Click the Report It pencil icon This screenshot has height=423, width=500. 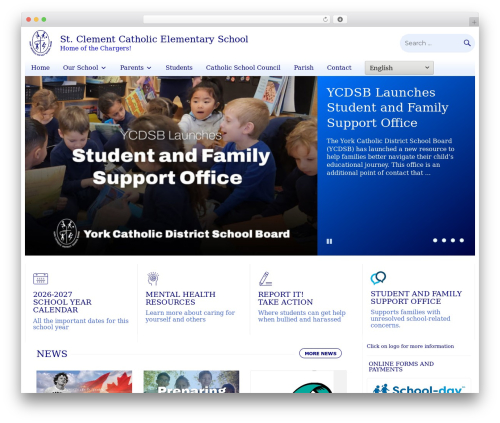pos(265,279)
